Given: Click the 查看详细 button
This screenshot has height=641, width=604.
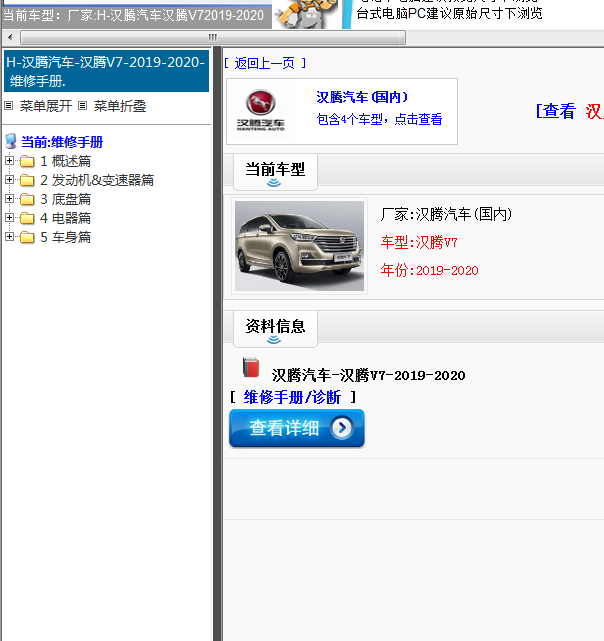Looking at the screenshot, I should 297,428.
